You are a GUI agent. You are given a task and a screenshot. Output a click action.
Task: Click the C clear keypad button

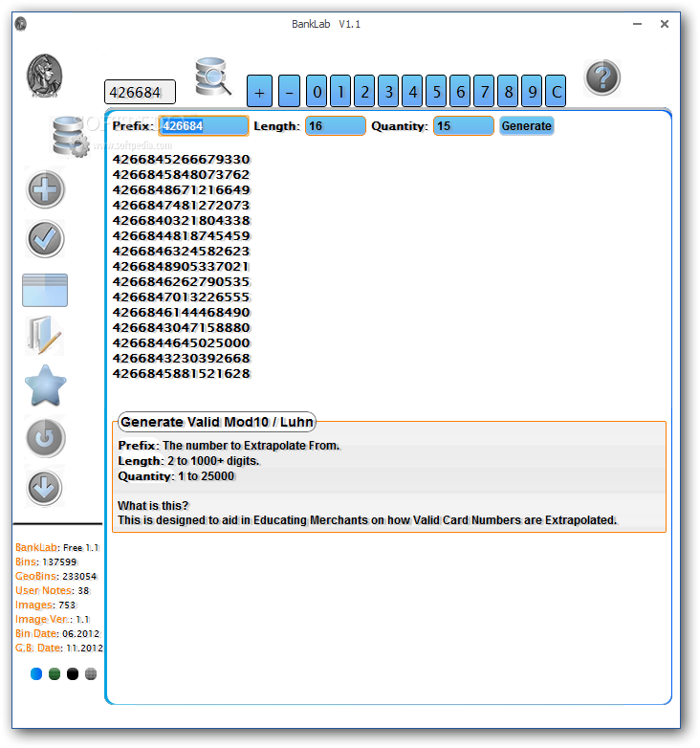[556, 91]
